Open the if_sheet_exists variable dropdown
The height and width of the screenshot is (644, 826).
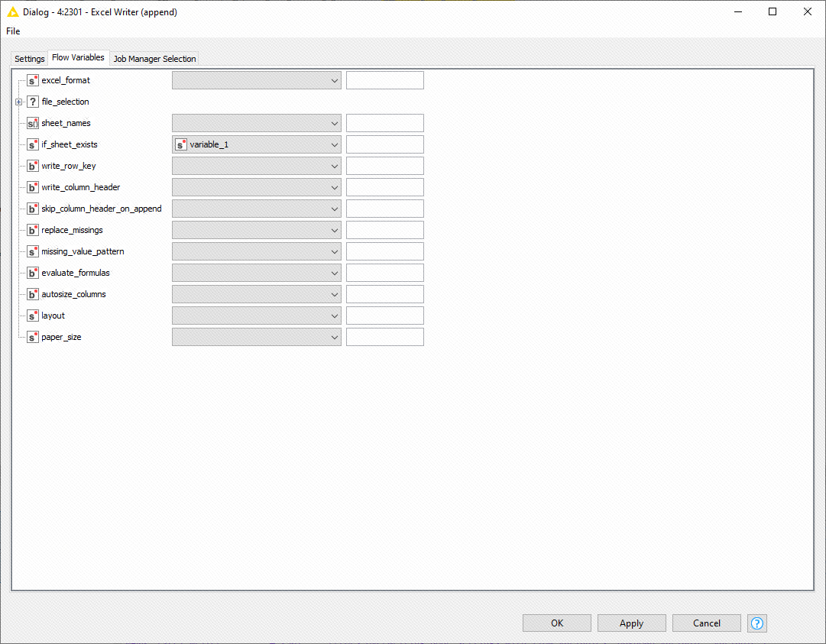[334, 144]
